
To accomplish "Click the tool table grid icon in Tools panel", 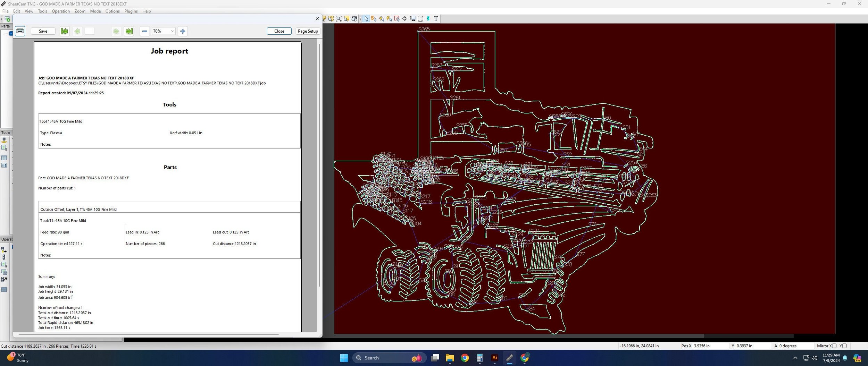I will pos(4,158).
